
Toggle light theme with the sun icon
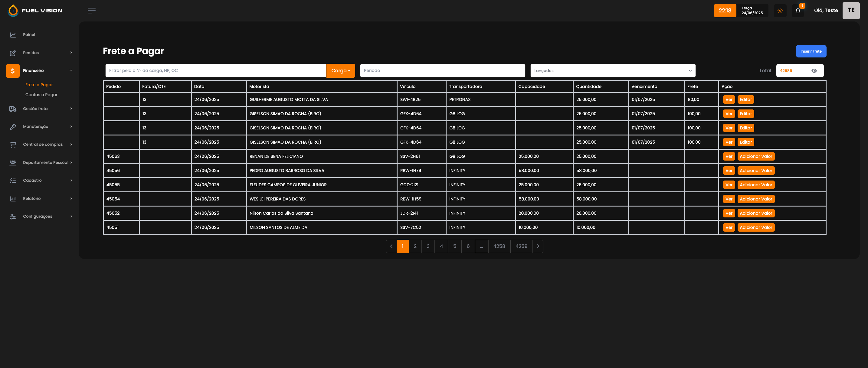coord(780,11)
